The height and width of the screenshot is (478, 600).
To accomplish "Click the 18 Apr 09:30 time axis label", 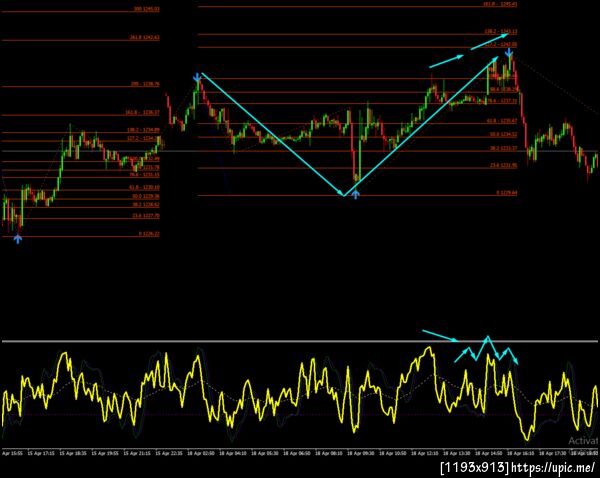I will tap(363, 453).
